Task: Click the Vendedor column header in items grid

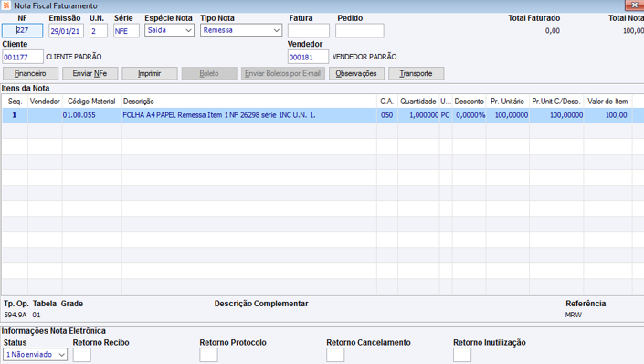Action: [45, 102]
